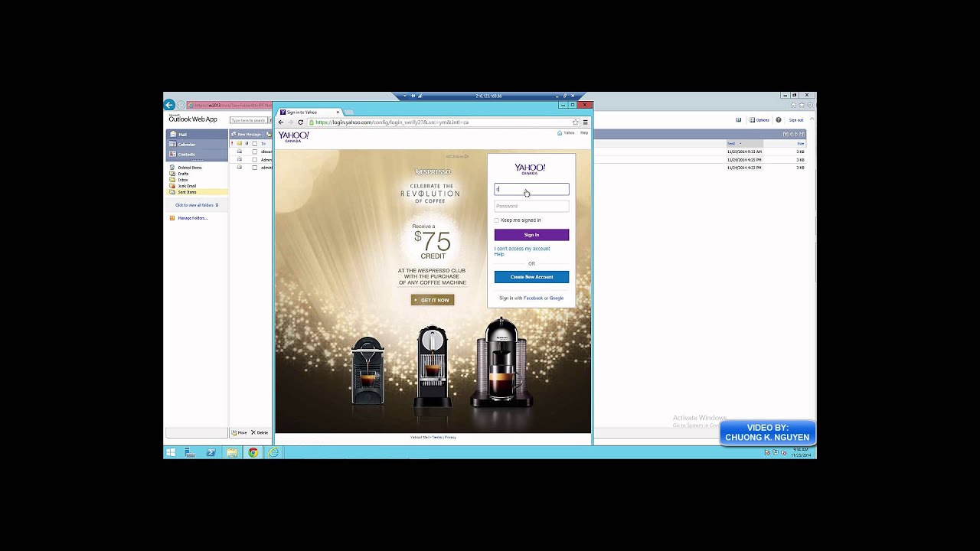Open the IE favorites star icon
Viewport: 980px width, 551px height.
point(802,105)
